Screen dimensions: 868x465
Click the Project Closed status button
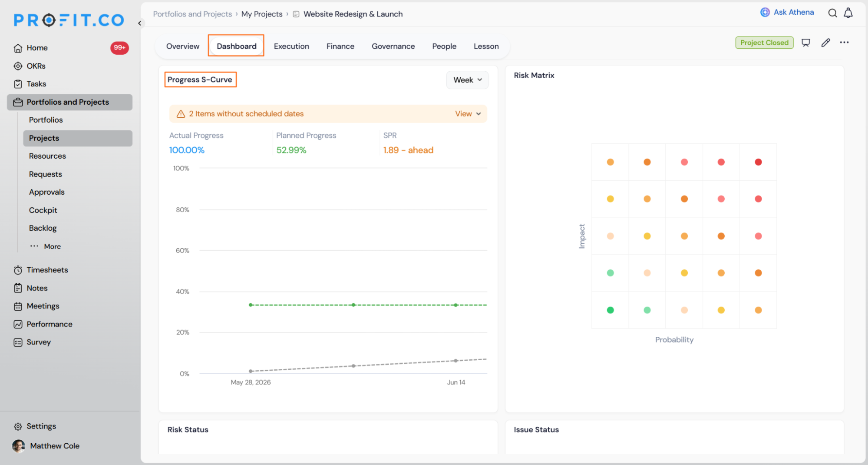pos(764,43)
